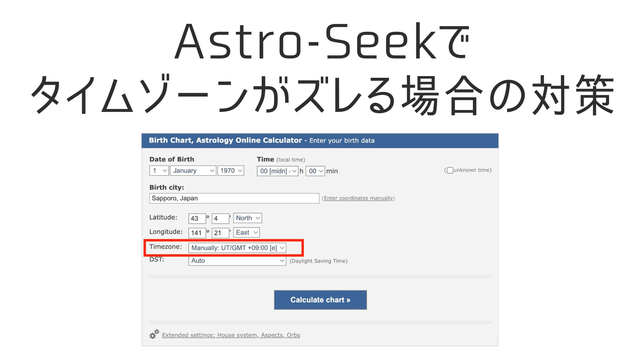Image resolution: width=644 pixels, height=362 pixels.
Task: Change the East longitude direction dropdown
Action: pyautogui.click(x=247, y=232)
